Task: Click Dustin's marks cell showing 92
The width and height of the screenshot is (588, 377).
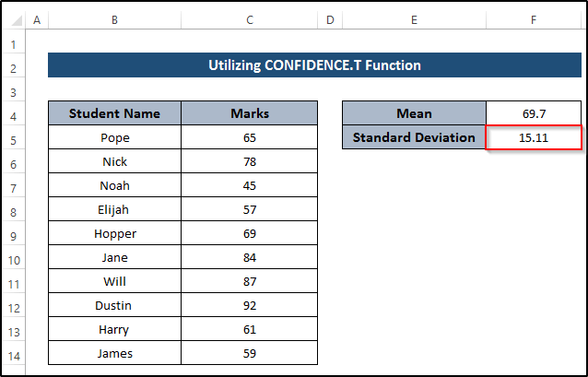Action: pyautogui.click(x=250, y=306)
